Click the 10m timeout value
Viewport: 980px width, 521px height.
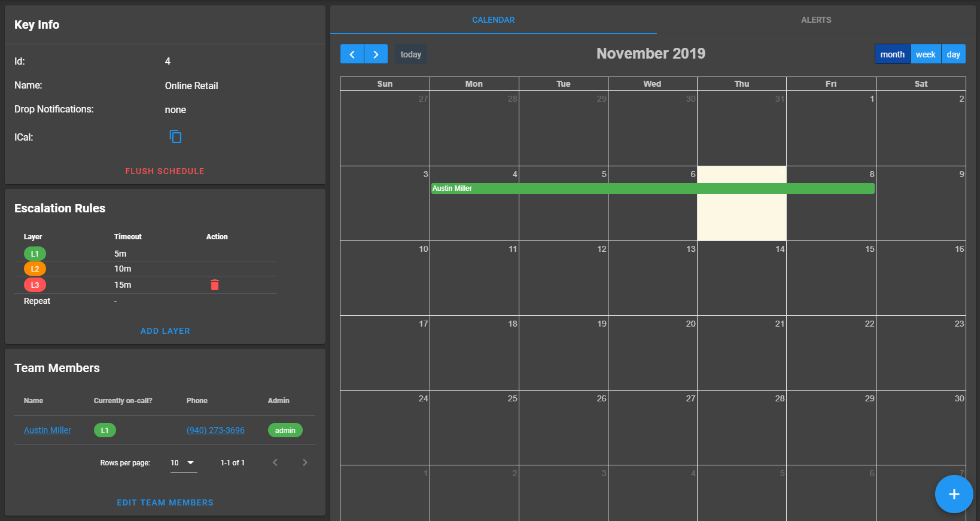click(123, 269)
